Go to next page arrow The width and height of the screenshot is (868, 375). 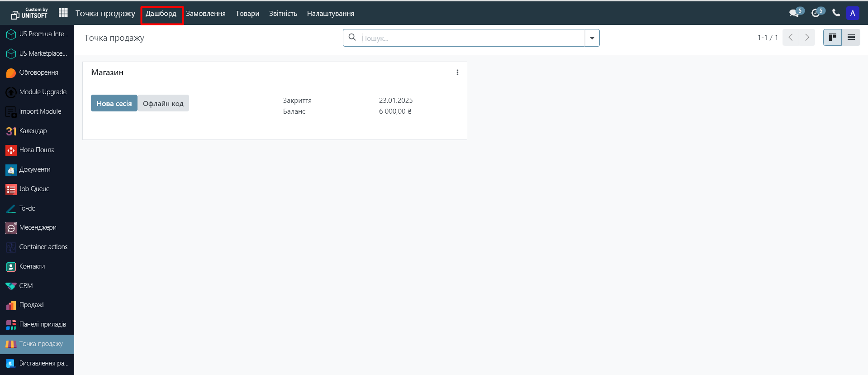pyautogui.click(x=807, y=38)
